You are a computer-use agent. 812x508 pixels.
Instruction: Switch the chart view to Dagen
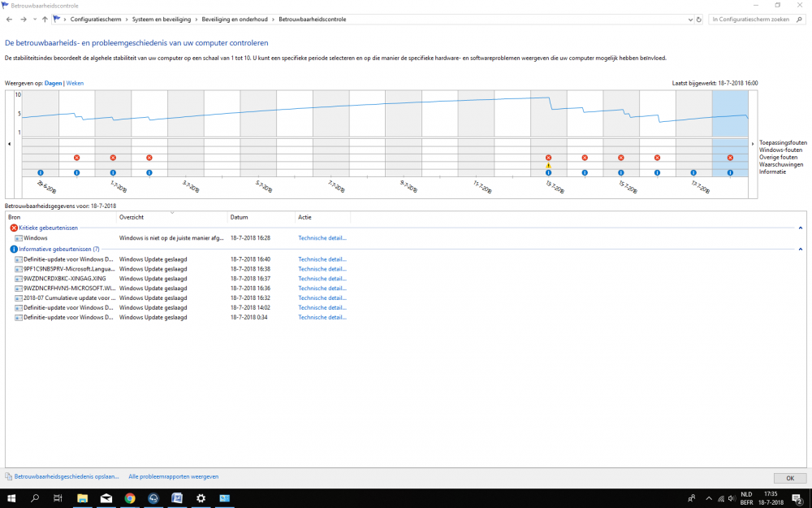coord(54,83)
